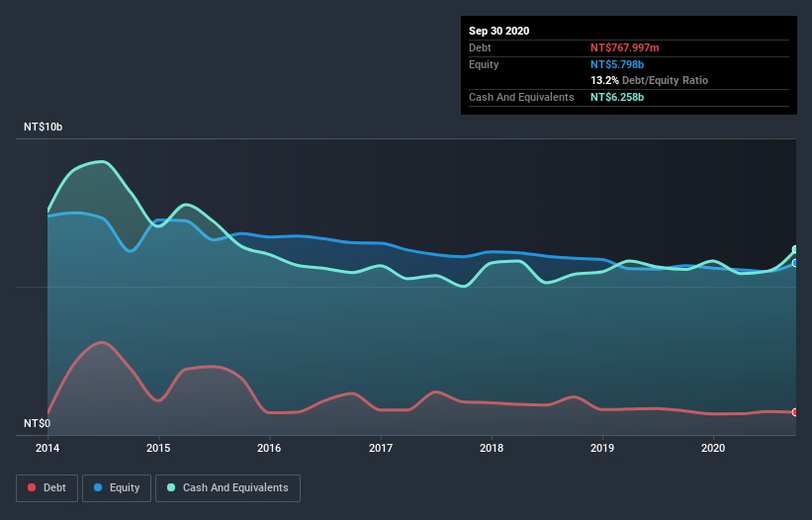The height and width of the screenshot is (520, 812).
Task: Select the teal Cash endpoint marker on chart
Action: tap(795, 250)
